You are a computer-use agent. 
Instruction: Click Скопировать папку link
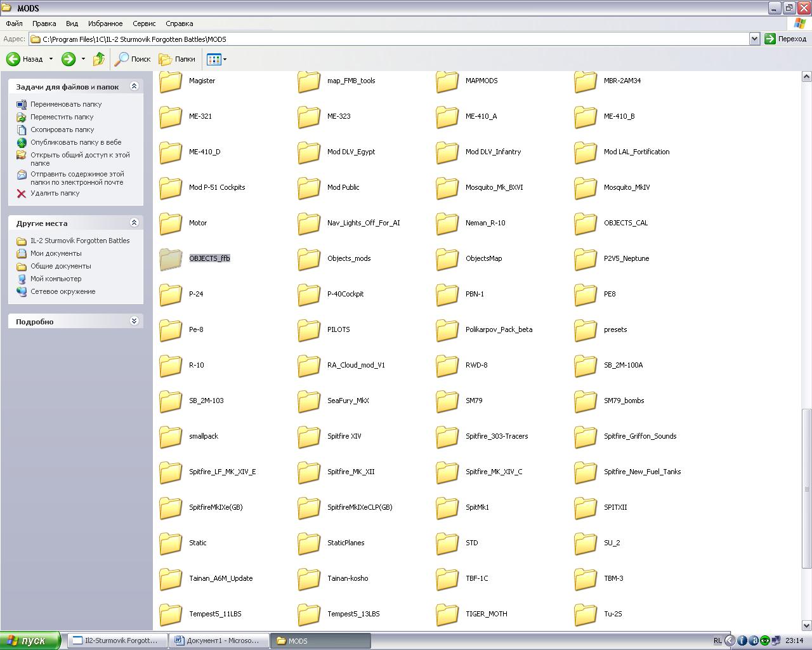point(62,129)
